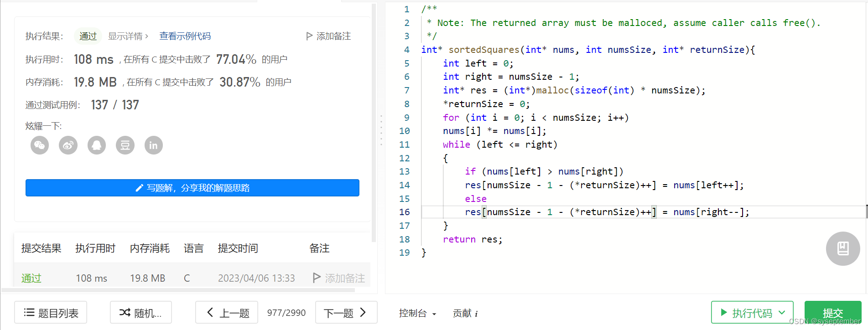Expand the 控制台 console dropdown

coord(417,313)
